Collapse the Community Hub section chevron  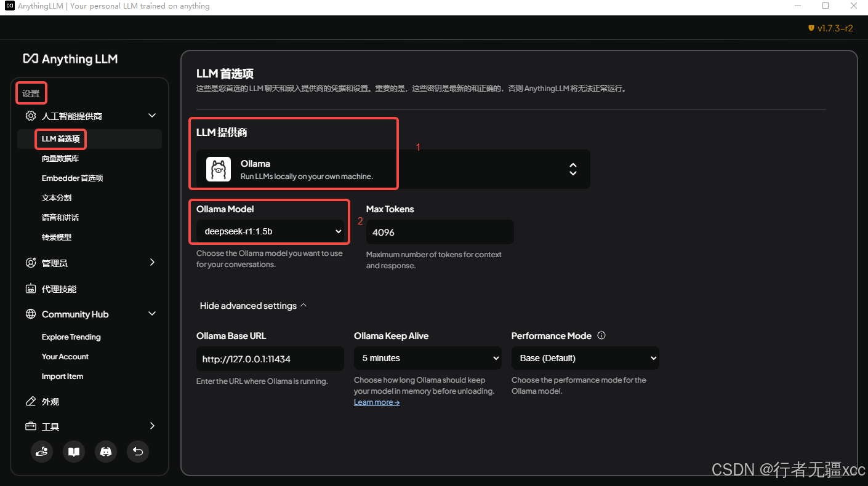(x=152, y=314)
